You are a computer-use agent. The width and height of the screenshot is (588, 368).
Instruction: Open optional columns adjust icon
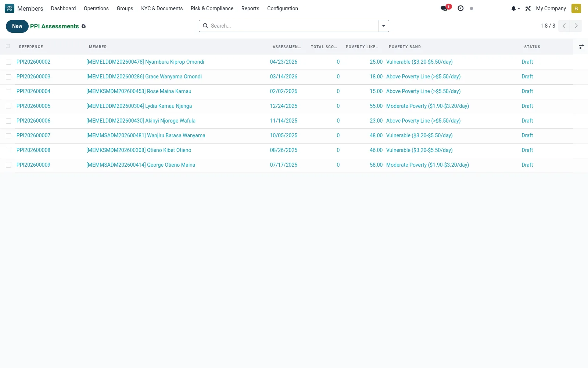coord(581,47)
